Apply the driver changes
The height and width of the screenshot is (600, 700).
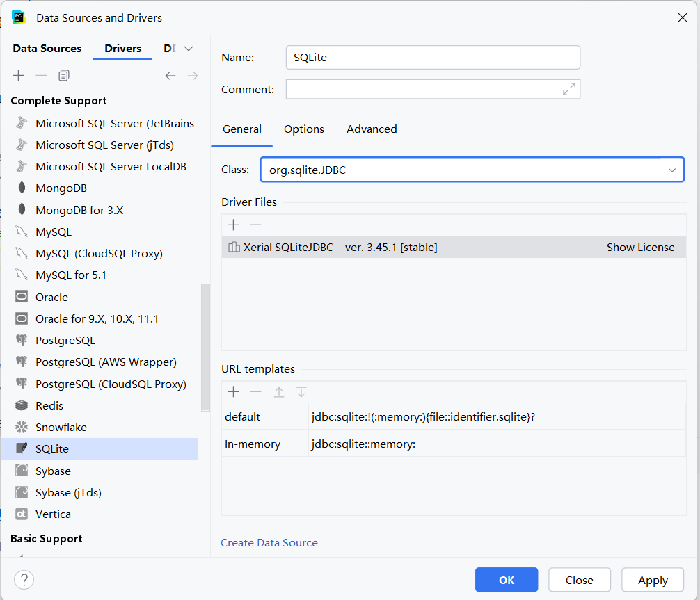tap(652, 579)
